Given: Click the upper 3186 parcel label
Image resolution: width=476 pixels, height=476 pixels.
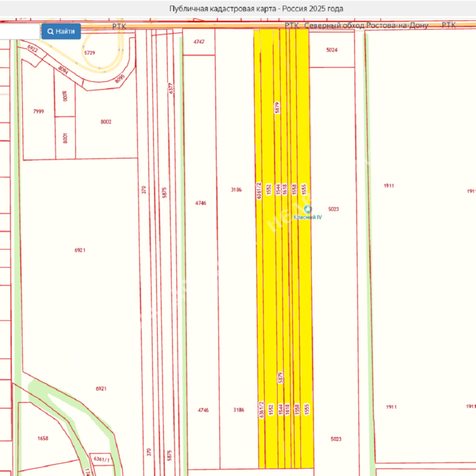Looking at the screenshot, I should 236,190.
